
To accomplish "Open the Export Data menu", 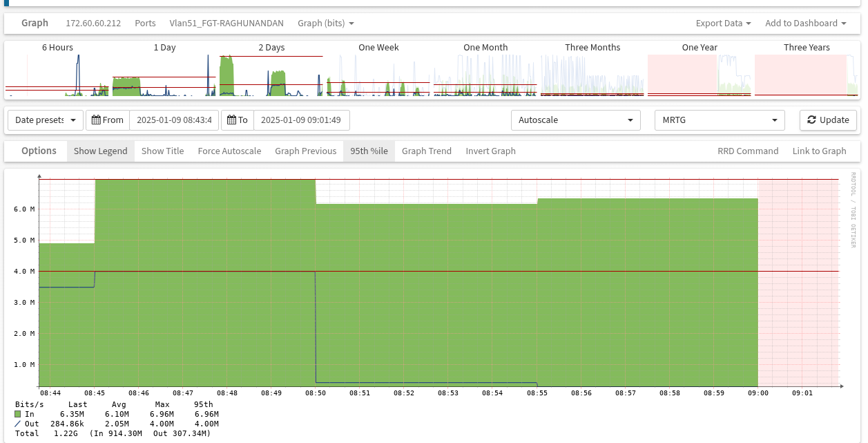I will pyautogui.click(x=724, y=23).
